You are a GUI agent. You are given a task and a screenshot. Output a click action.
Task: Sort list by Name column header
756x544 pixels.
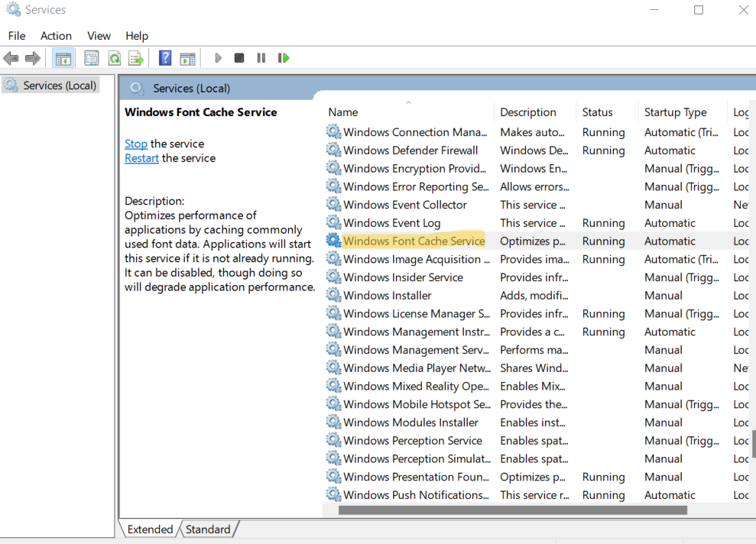(343, 112)
